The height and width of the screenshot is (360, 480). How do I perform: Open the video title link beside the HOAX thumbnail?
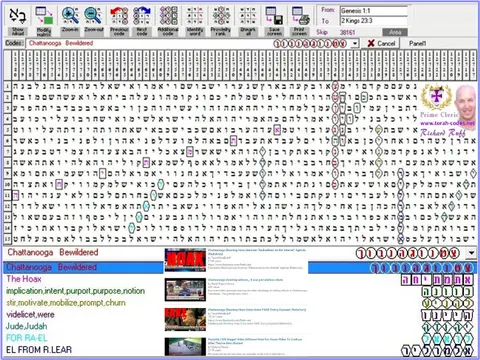point(257,252)
